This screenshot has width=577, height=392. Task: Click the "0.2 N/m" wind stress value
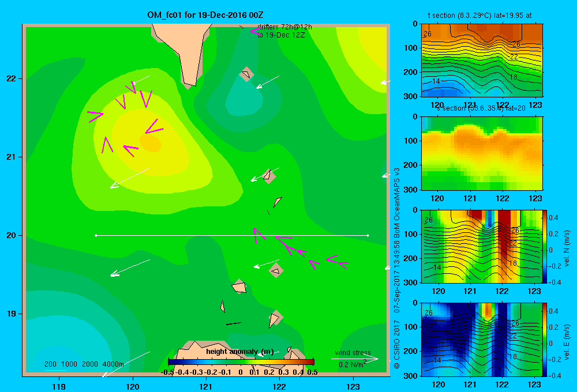351,365
